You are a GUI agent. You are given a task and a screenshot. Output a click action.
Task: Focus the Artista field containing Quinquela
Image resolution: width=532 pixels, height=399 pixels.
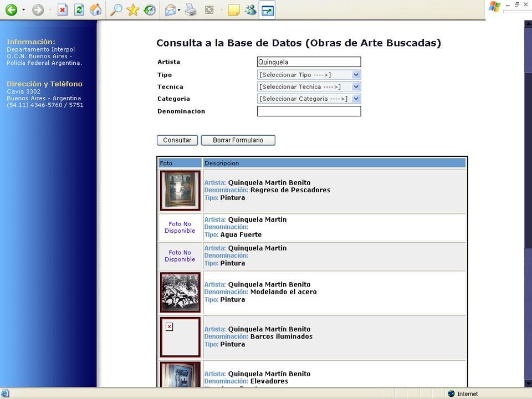(309, 62)
